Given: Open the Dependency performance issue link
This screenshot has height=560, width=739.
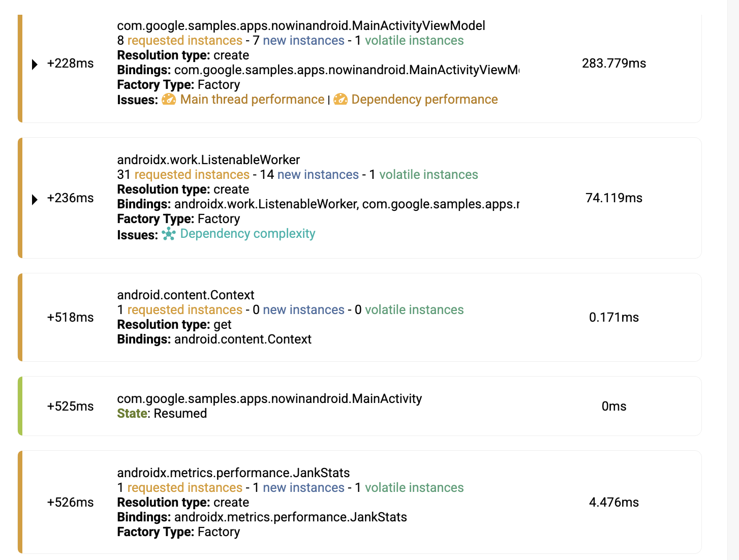Looking at the screenshot, I should pos(424,100).
